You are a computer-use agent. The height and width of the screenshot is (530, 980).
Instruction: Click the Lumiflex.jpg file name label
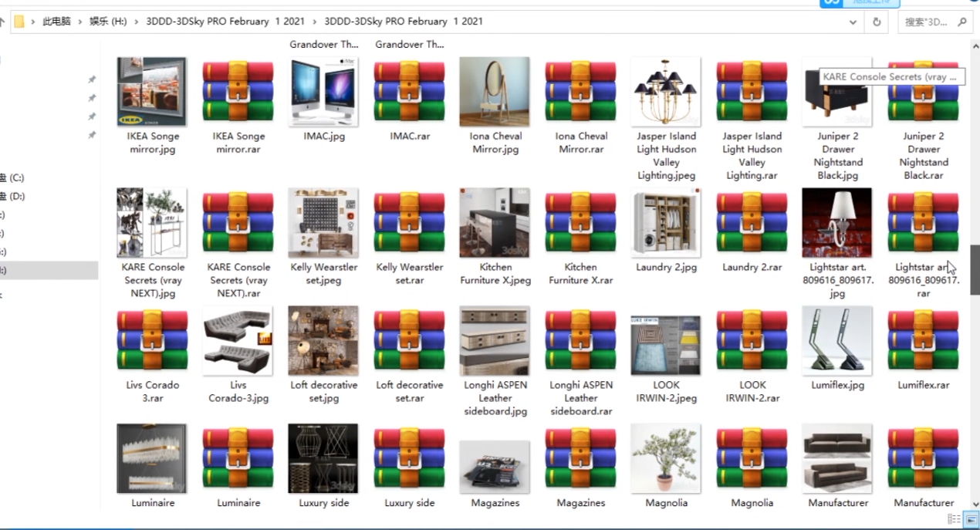click(838, 385)
